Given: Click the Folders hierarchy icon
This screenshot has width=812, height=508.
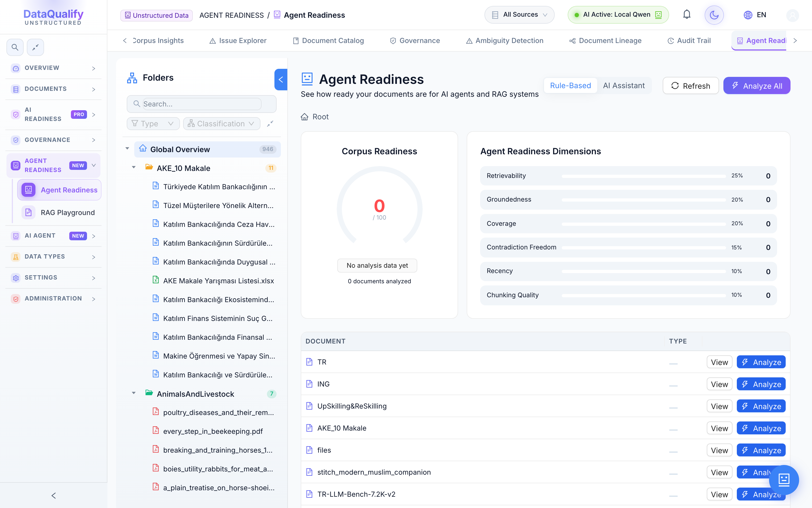Looking at the screenshot, I should [x=132, y=78].
